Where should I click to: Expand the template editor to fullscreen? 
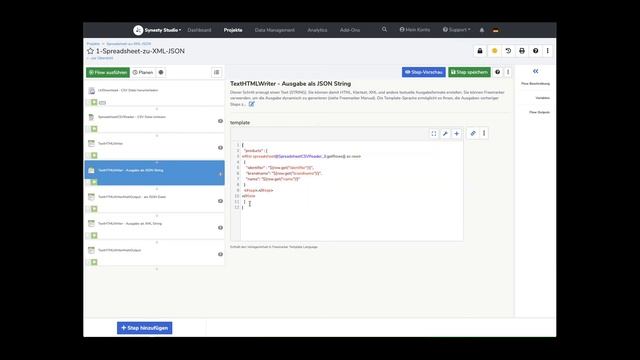pos(434,133)
